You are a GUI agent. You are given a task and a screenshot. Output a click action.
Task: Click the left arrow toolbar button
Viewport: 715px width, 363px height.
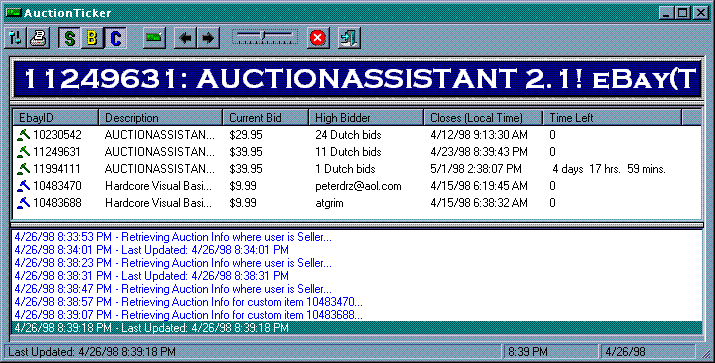185,38
